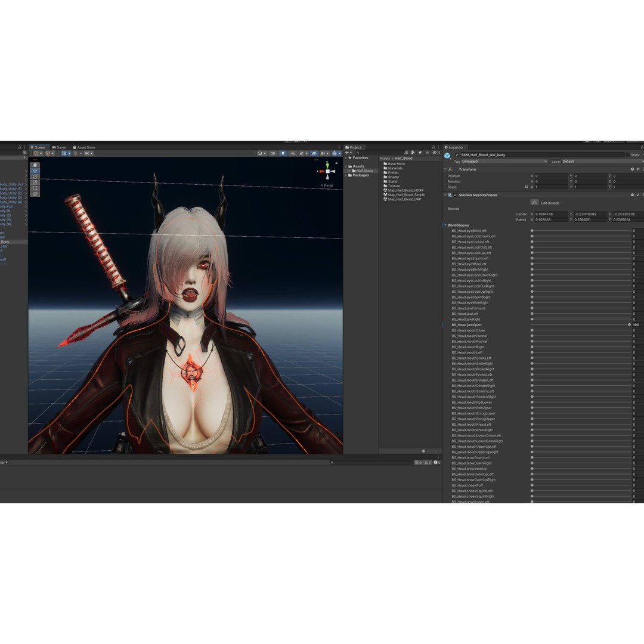Select the Hand view tool

[35, 165]
